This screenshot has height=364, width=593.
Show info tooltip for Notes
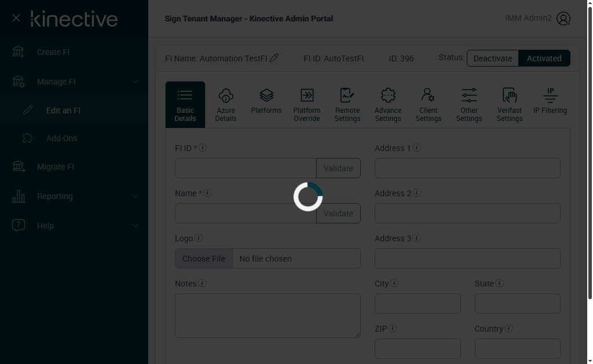[x=202, y=283]
